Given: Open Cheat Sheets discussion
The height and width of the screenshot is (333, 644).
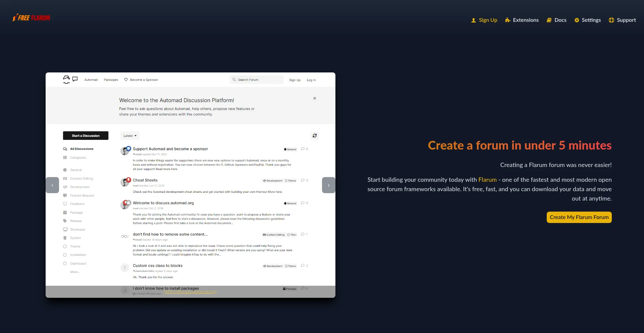Looking at the screenshot, I should [x=145, y=180].
